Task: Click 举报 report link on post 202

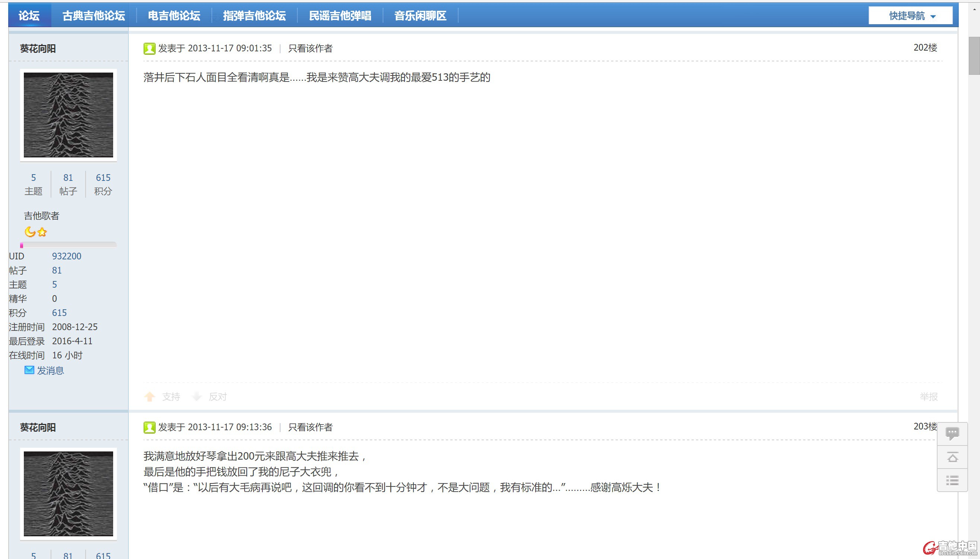Action: click(x=929, y=397)
